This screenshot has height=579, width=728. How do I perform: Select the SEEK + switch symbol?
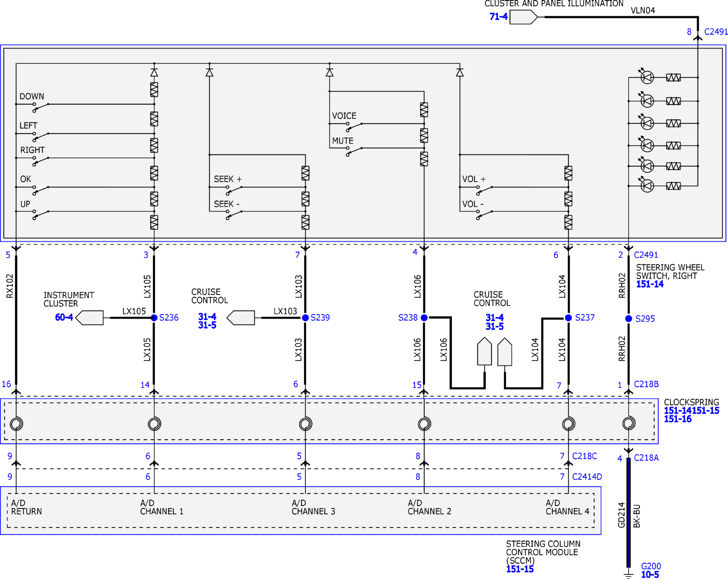234,191
